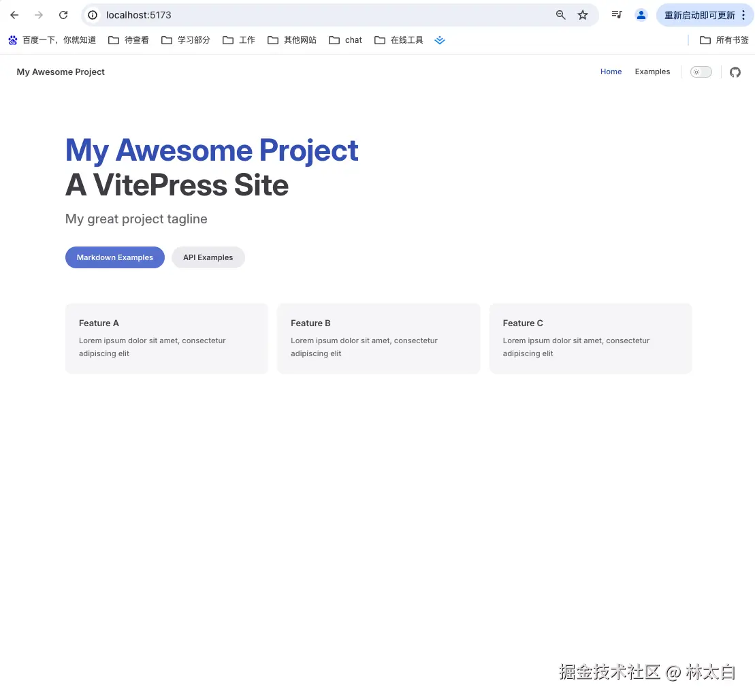Open the GitHub icon link
The image size is (755, 700).
pyautogui.click(x=735, y=72)
